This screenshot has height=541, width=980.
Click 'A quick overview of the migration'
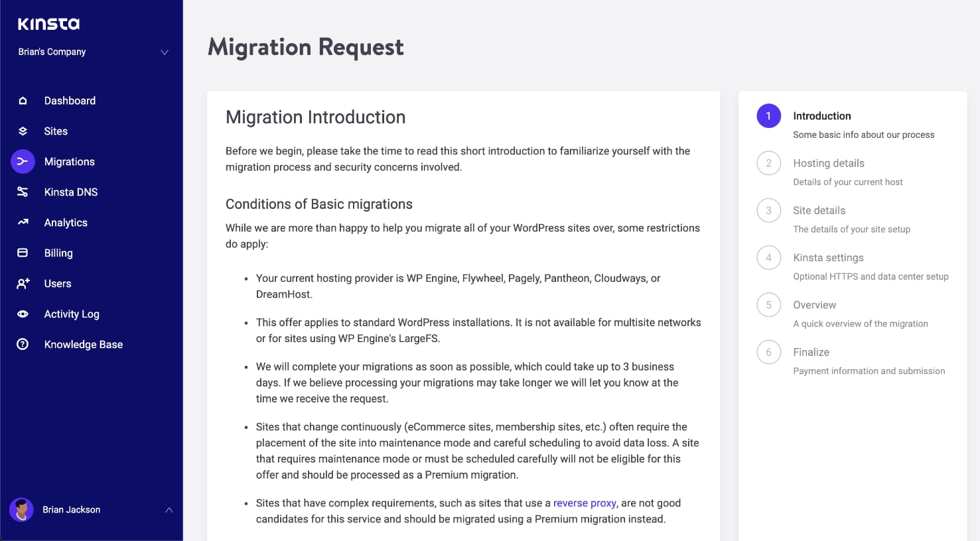(861, 324)
